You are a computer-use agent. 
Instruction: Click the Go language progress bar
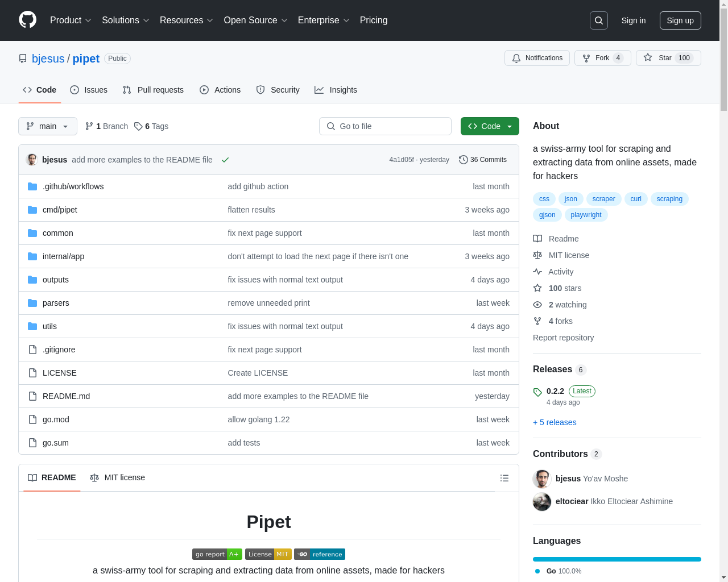click(617, 559)
